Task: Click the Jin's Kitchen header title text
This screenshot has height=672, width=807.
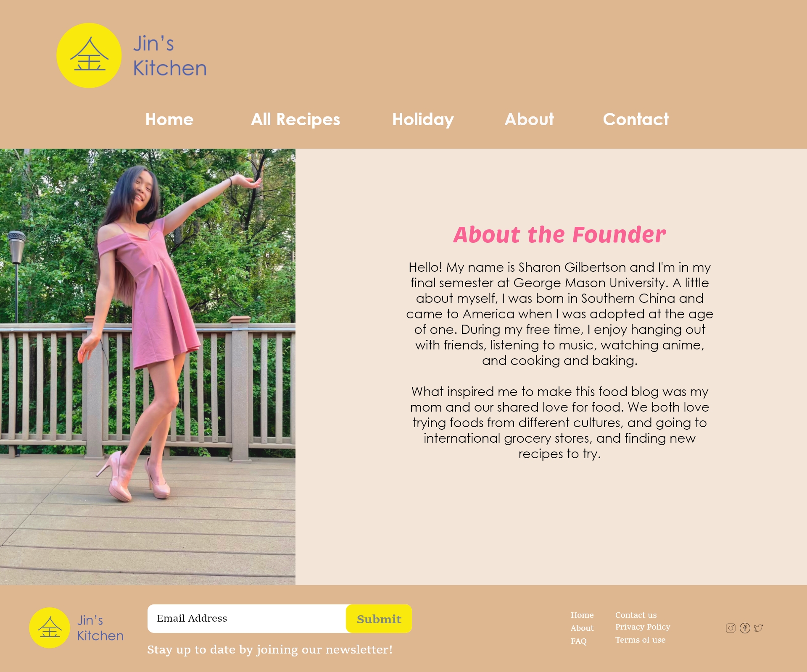Action: coord(170,55)
